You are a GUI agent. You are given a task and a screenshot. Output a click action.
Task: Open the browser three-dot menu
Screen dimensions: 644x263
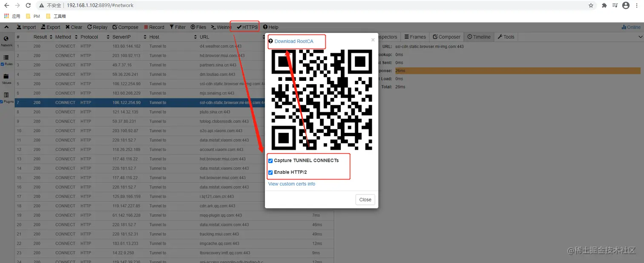tap(638, 6)
